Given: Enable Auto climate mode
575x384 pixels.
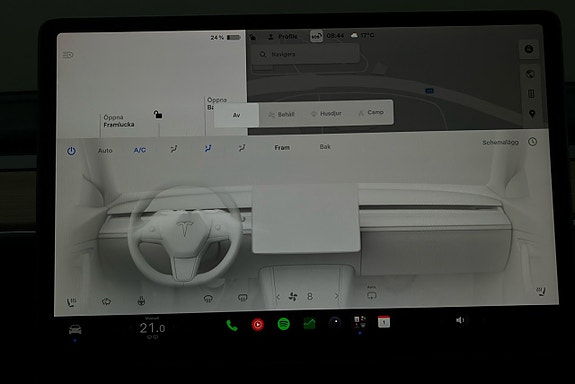Looking at the screenshot, I should pyautogui.click(x=105, y=150).
